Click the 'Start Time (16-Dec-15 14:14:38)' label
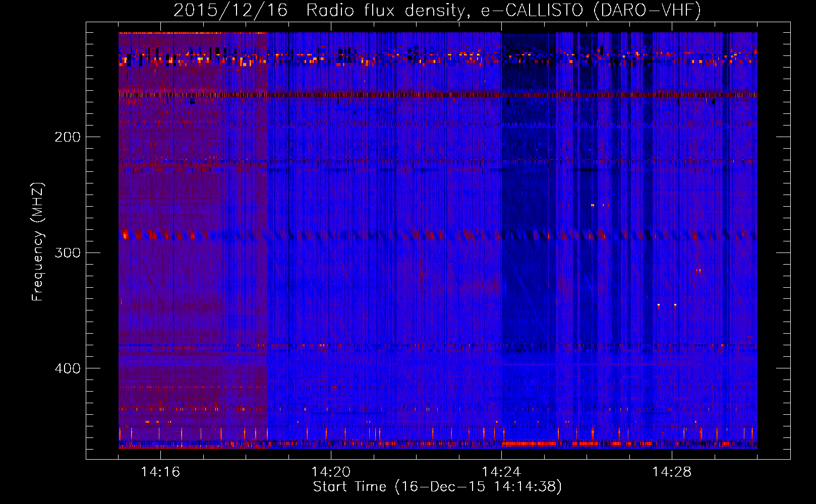The image size is (816, 504). click(x=437, y=487)
